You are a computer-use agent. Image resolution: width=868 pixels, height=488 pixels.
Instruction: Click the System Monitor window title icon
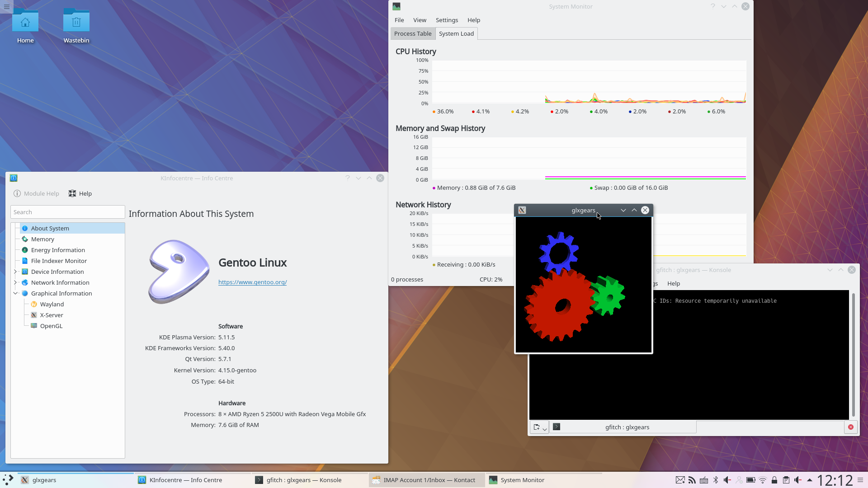[396, 6]
